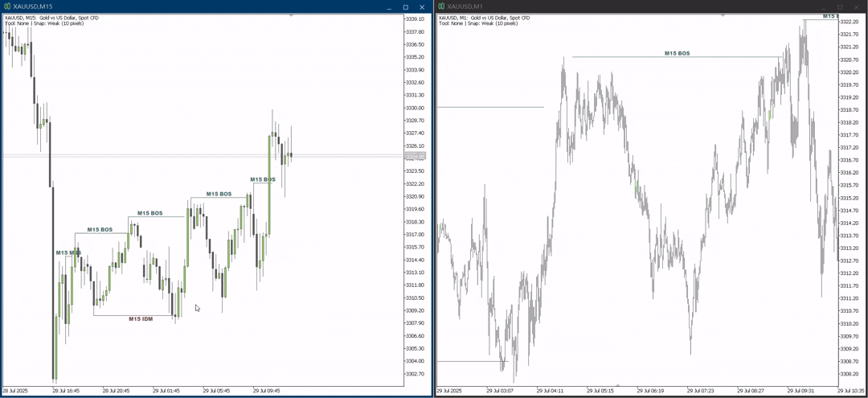
Task: Click 'Tool: None | Snap: Weak' text in M15 window
Action: click(x=44, y=23)
